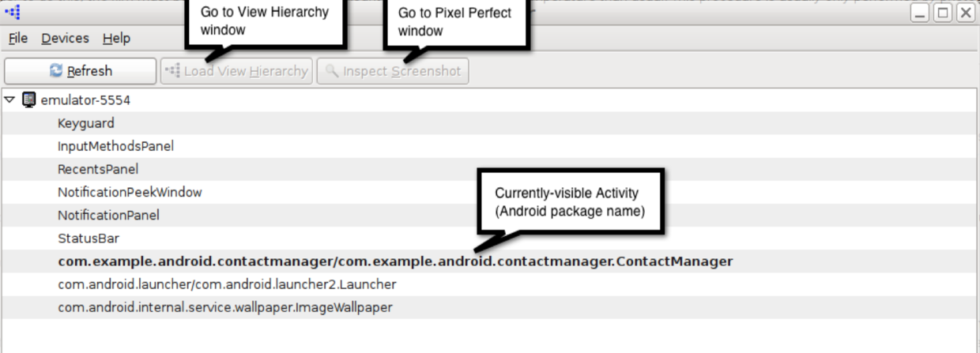Image resolution: width=980 pixels, height=353 pixels.
Task: Open the File menu
Action: (x=18, y=38)
